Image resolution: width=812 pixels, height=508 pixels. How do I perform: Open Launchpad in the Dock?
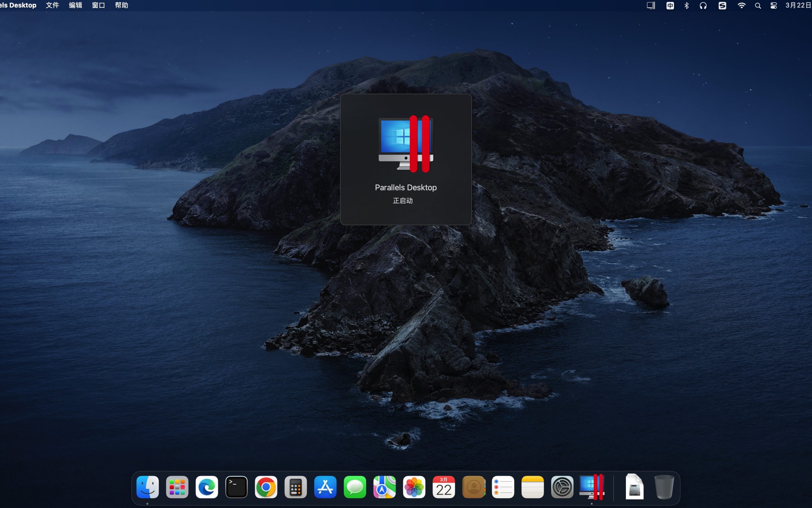pyautogui.click(x=177, y=487)
